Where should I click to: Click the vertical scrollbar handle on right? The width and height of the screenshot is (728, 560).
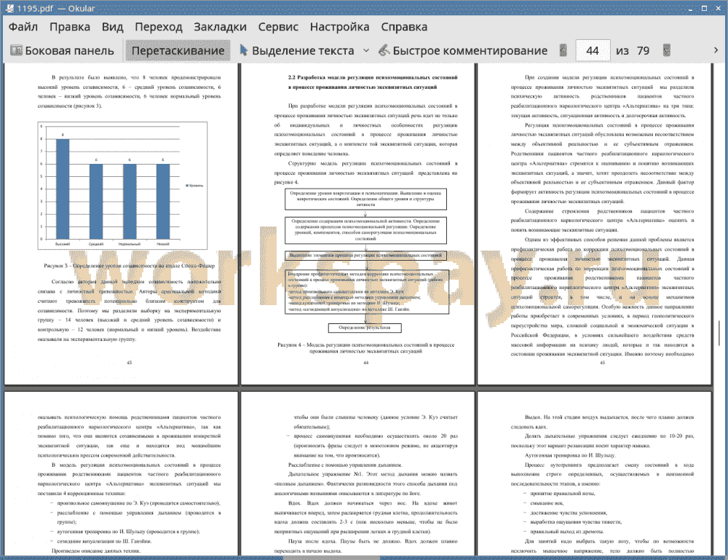[x=719, y=333]
